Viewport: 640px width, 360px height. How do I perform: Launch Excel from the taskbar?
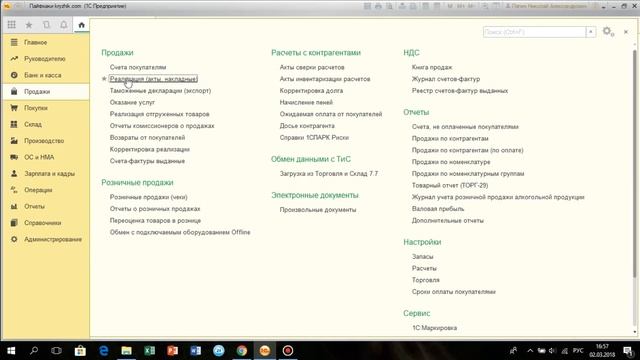[149, 351]
